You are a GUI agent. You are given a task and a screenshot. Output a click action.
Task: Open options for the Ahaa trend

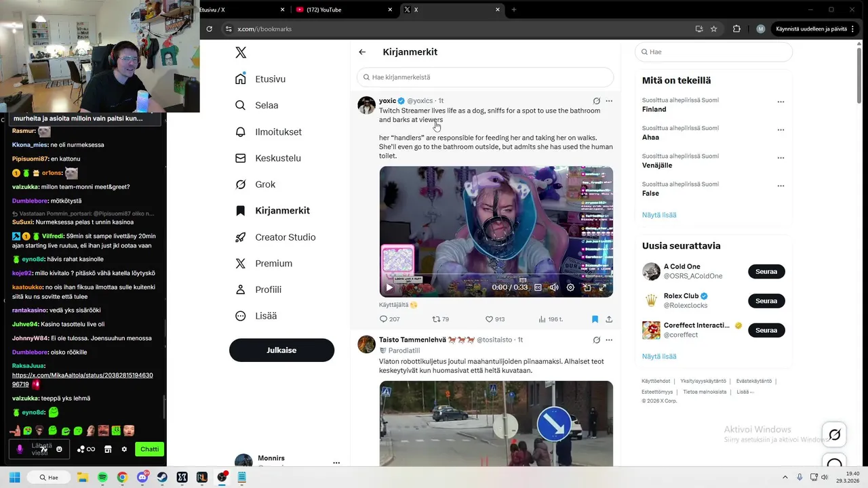click(781, 129)
